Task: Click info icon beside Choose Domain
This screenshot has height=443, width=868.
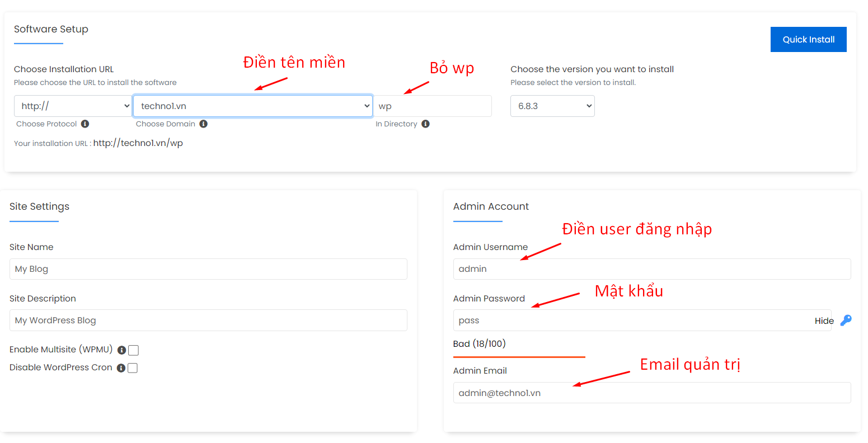Action: click(x=204, y=124)
